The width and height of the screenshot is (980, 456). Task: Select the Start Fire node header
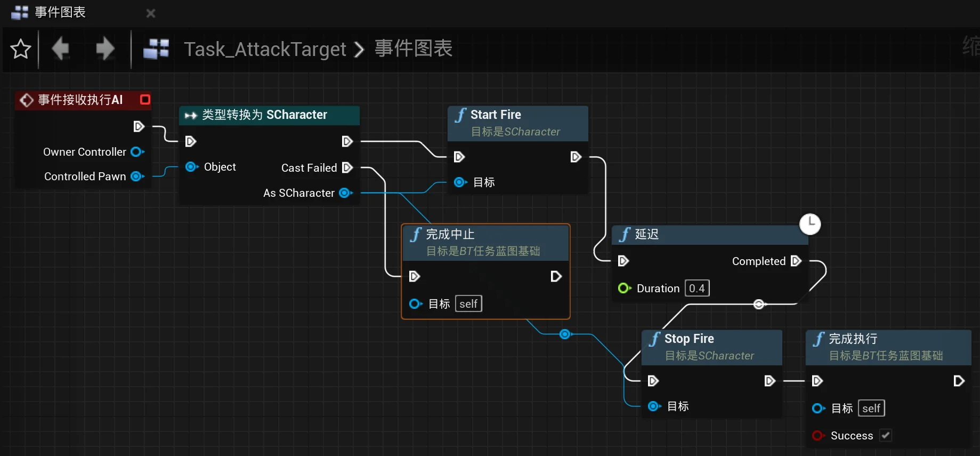coord(517,123)
